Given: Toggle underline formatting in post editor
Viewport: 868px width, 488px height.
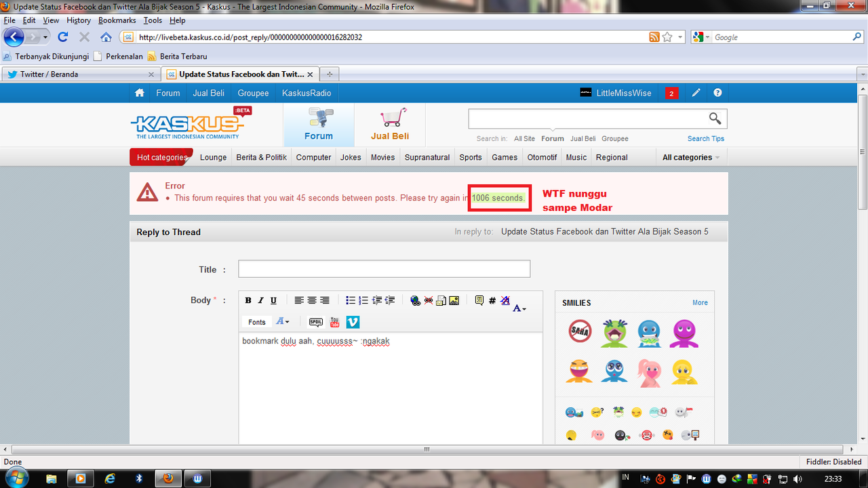Looking at the screenshot, I should pyautogui.click(x=273, y=301).
